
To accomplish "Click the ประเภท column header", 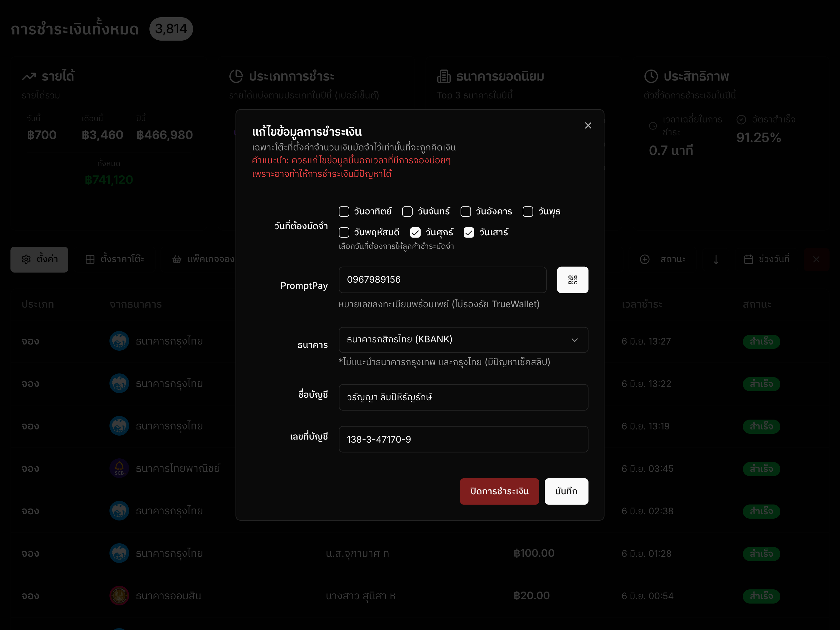I will [x=38, y=304].
